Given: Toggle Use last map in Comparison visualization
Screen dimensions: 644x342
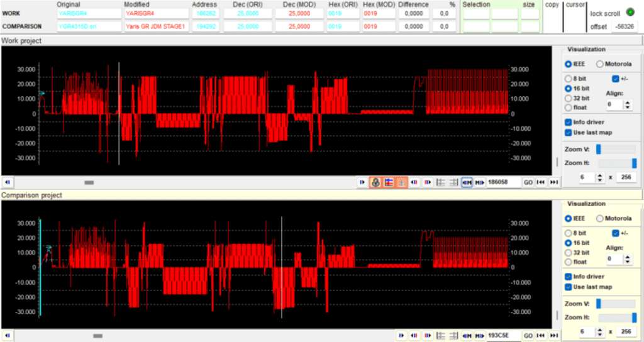Looking at the screenshot, I should click(x=569, y=287).
